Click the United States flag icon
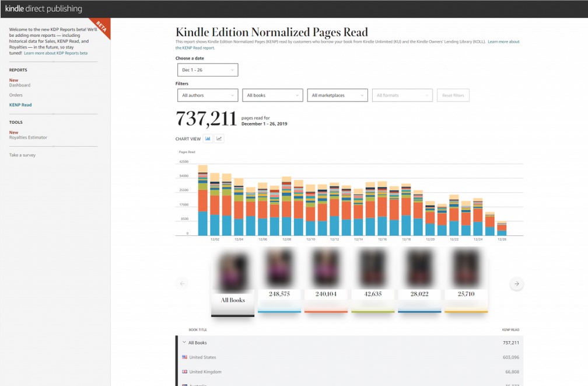The width and height of the screenshot is (588, 386). (x=184, y=357)
